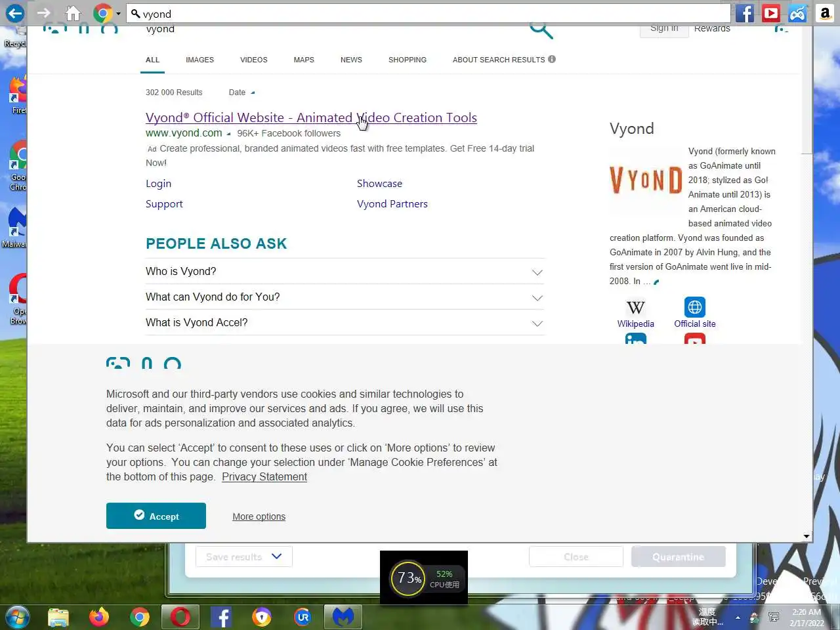The image size is (840, 630).
Task: Click the info icon next to About Search Results
Action: pyautogui.click(x=552, y=59)
